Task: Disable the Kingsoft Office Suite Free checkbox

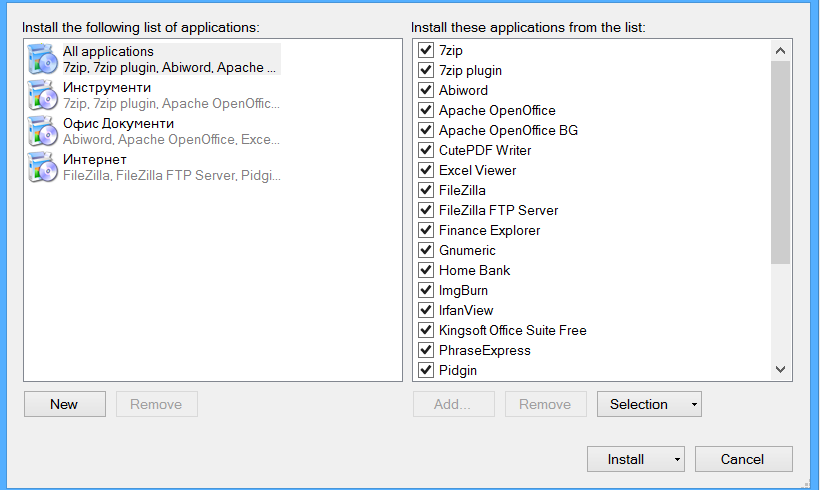Action: point(426,330)
